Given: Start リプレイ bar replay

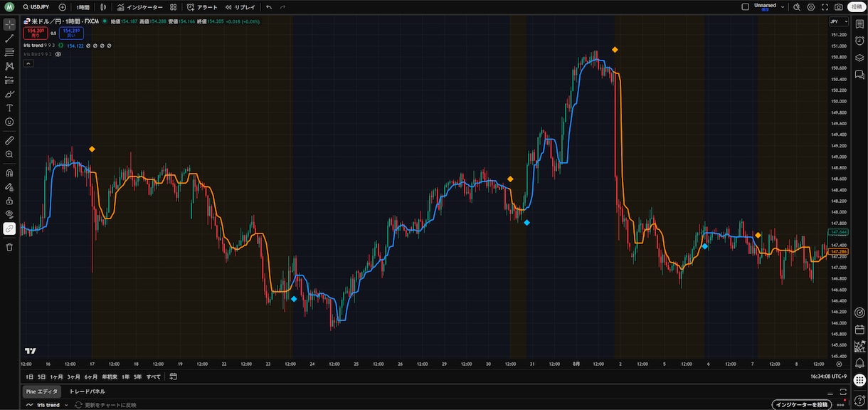Looking at the screenshot, I should [240, 7].
